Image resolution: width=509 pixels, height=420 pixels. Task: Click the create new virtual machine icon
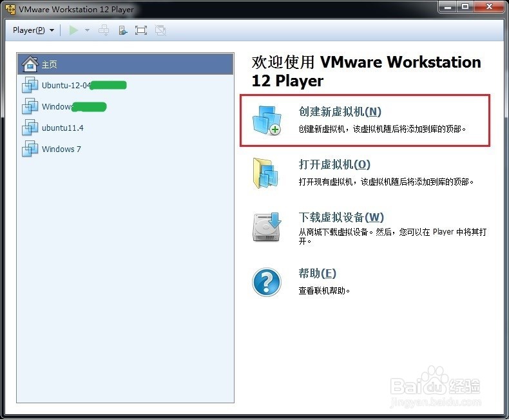click(x=267, y=120)
